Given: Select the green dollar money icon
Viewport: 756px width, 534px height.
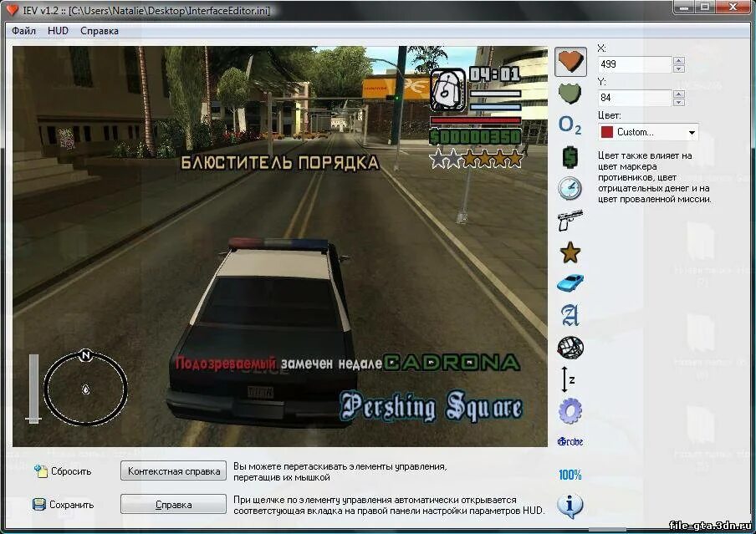Looking at the screenshot, I should click(570, 157).
